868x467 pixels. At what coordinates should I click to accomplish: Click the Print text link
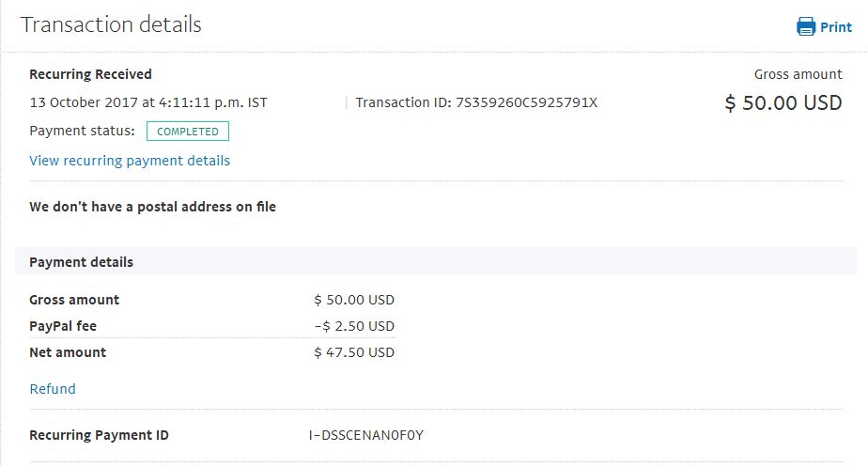pyautogui.click(x=836, y=27)
